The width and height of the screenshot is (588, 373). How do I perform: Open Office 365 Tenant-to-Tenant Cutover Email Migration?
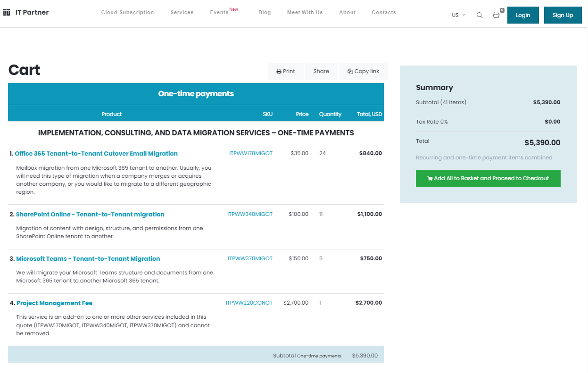tap(96, 154)
